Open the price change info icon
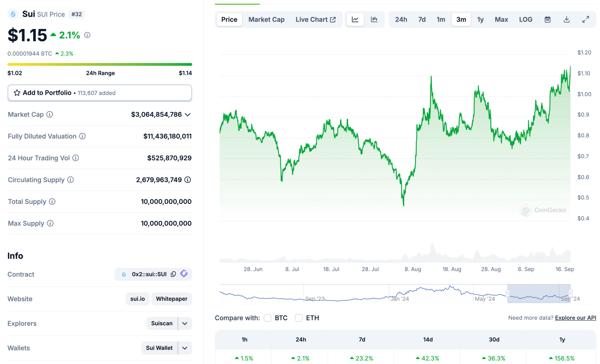Image resolution: width=600 pixels, height=364 pixels. pos(87,35)
